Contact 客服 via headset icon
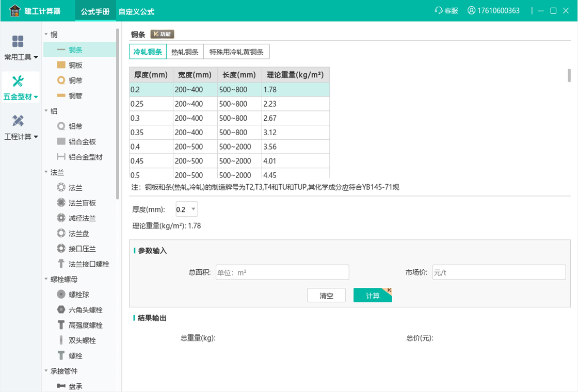Screen dimensions: 578x392 (439, 10)
